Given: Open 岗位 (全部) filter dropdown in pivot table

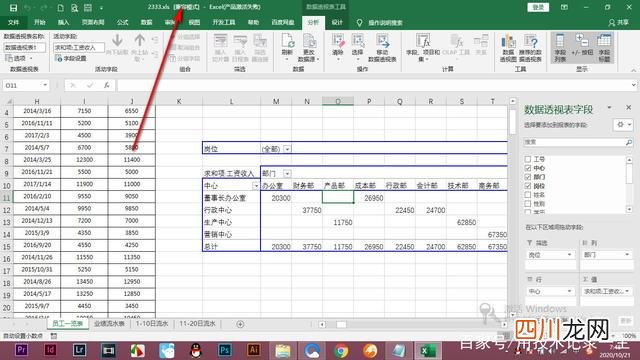Looking at the screenshot, I should [x=287, y=149].
